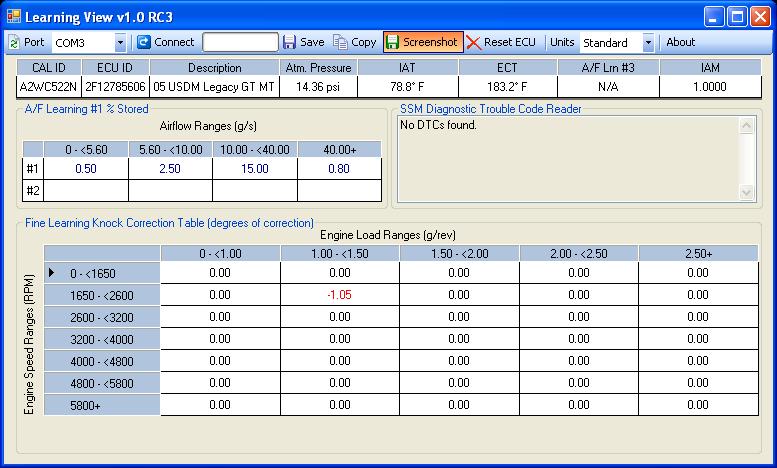
Task: Click the ECU ID column header
Action: click(115, 67)
